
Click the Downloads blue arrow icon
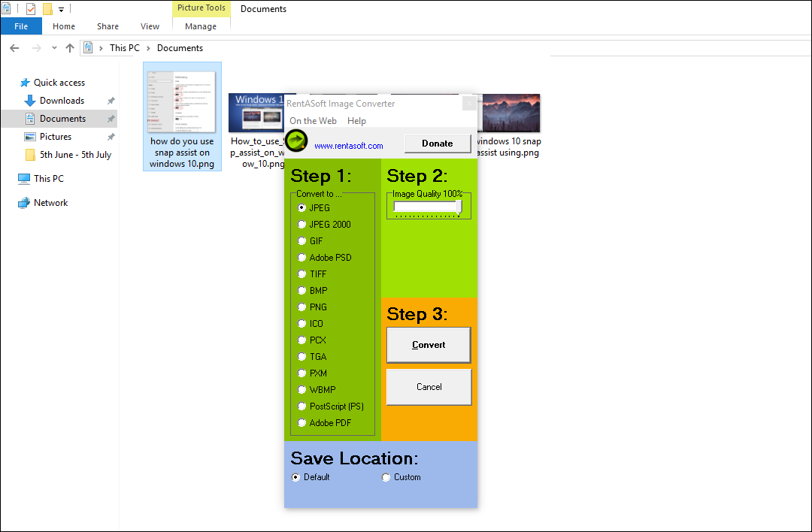pos(30,101)
